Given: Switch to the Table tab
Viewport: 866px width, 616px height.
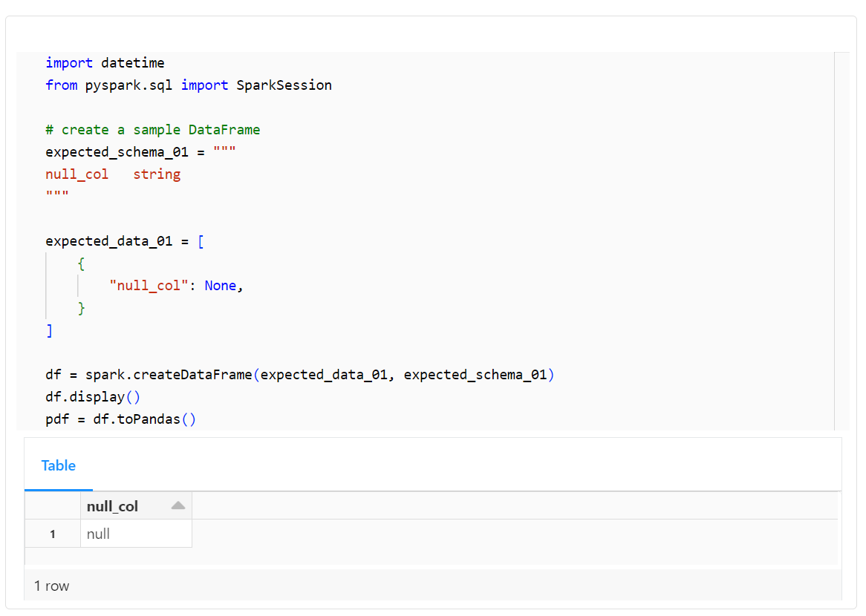Looking at the screenshot, I should 58,465.
